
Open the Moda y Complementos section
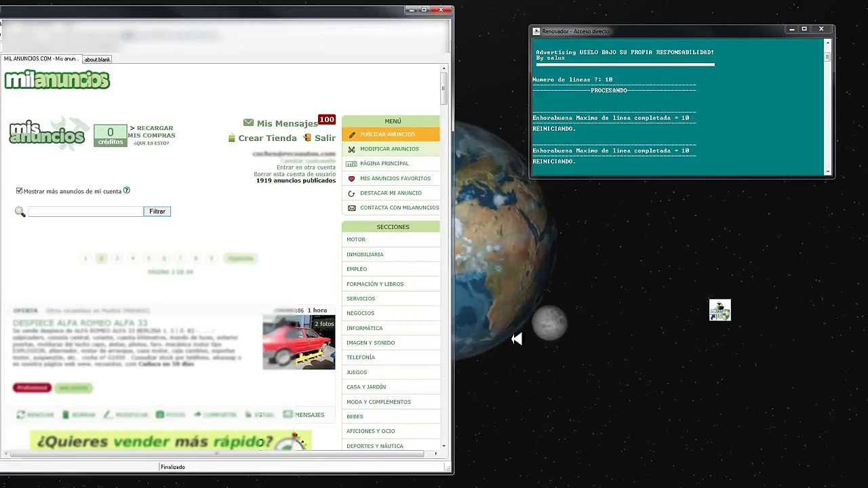point(391,402)
